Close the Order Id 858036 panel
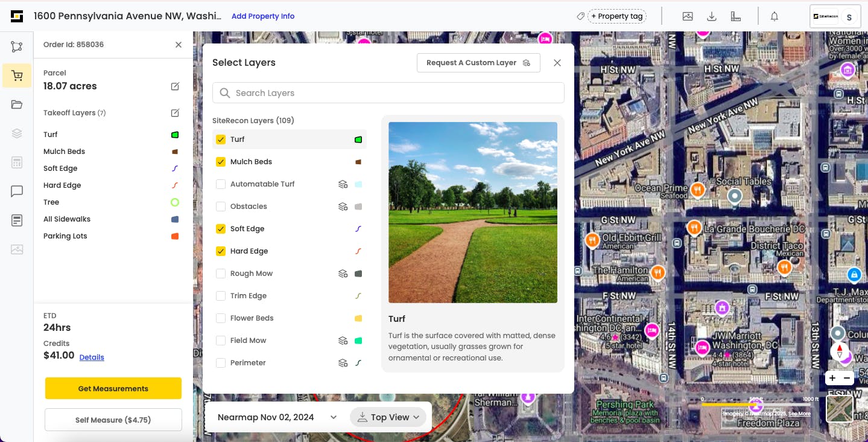868x442 pixels. (178, 45)
